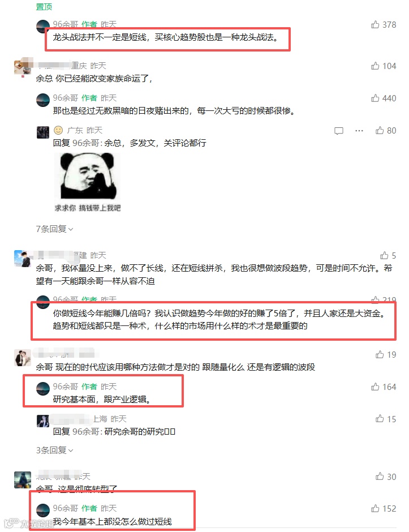Like the pinned comment with 378 likes
Viewport: 409px width, 532px height.
tap(374, 24)
